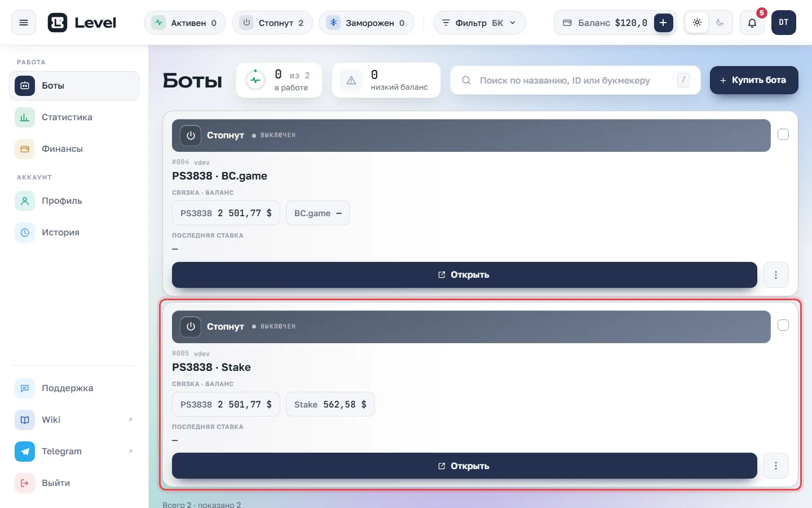812x508 pixels.
Task: Click the PS3838 balance chip on BC.game card
Action: (226, 213)
